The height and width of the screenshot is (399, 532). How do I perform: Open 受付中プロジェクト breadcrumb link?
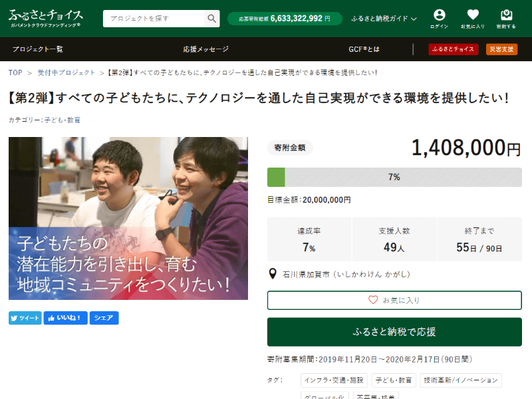pyautogui.click(x=66, y=72)
